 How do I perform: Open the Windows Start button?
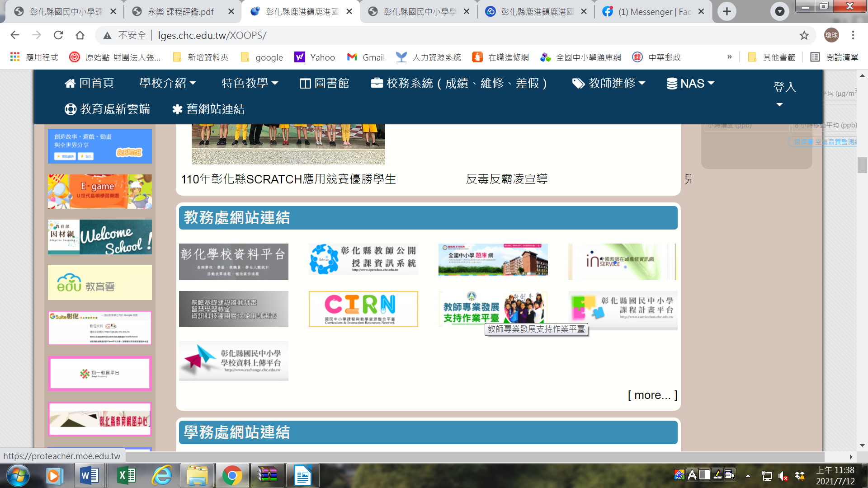click(18, 475)
